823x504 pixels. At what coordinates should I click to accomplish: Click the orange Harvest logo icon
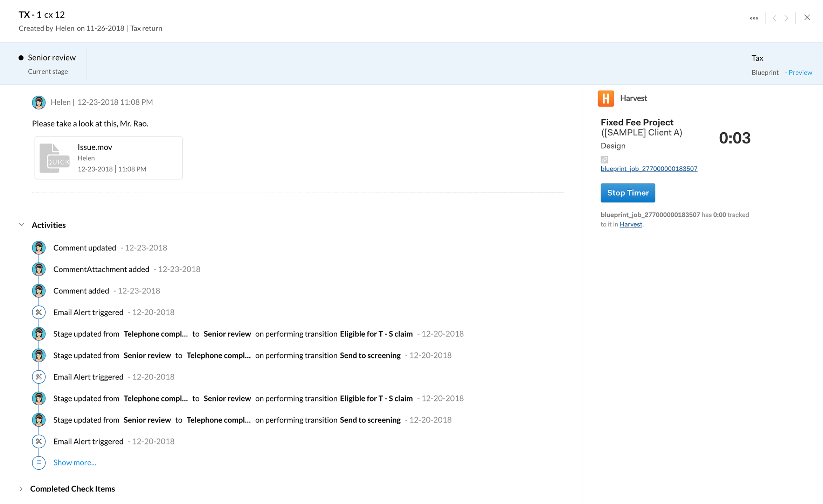[x=606, y=98]
